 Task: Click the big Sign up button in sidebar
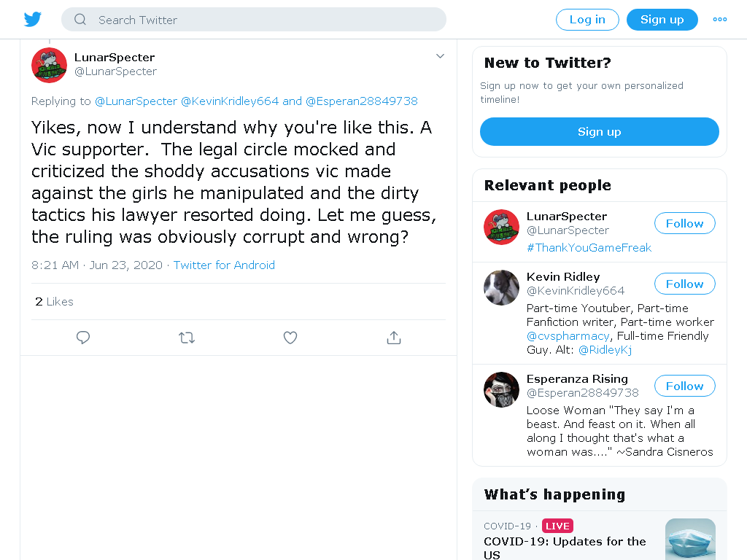(600, 131)
